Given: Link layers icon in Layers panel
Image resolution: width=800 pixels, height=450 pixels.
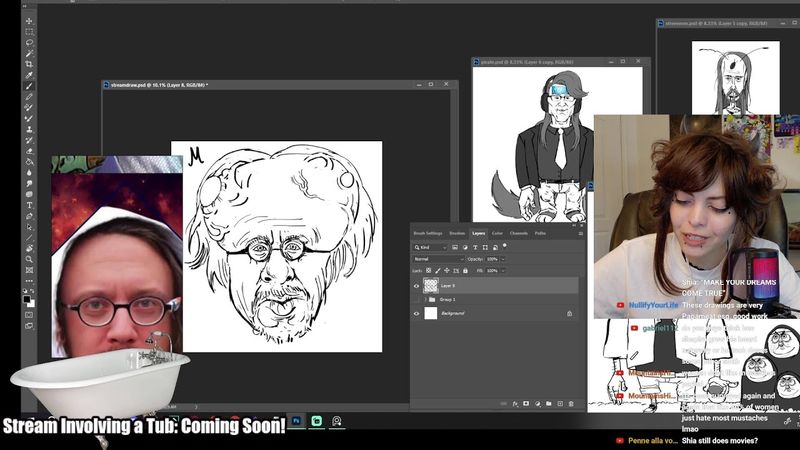Looking at the screenshot, I should click(504, 404).
